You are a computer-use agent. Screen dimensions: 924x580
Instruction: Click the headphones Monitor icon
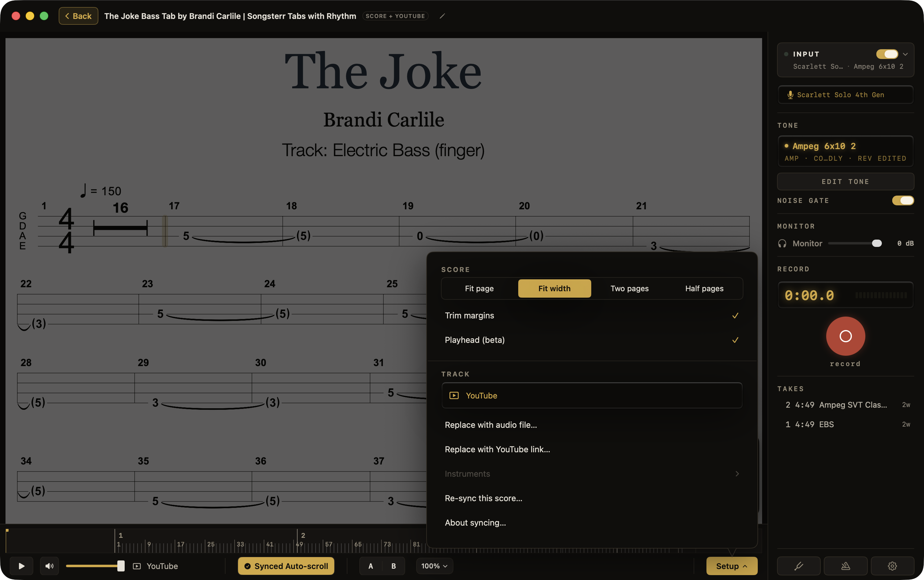[x=782, y=244]
